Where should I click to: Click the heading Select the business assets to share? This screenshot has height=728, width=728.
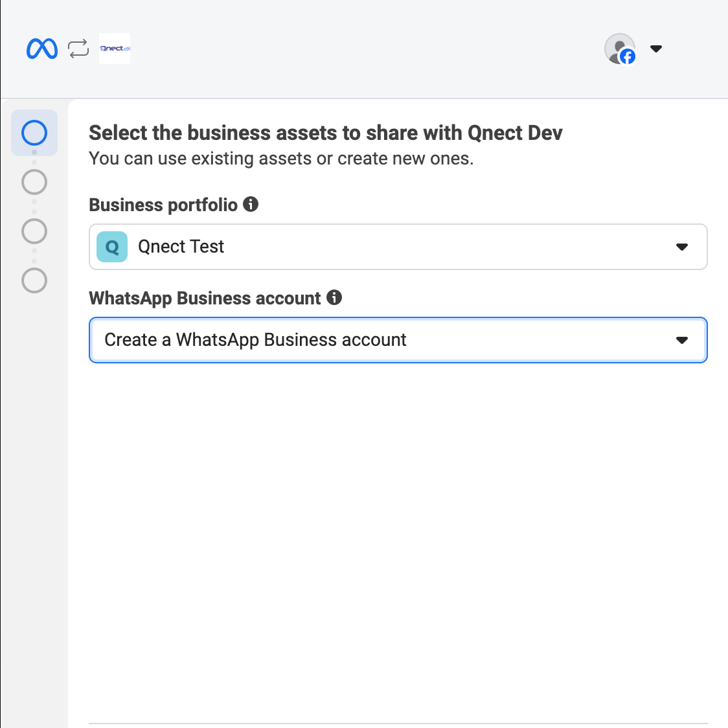pos(326,133)
